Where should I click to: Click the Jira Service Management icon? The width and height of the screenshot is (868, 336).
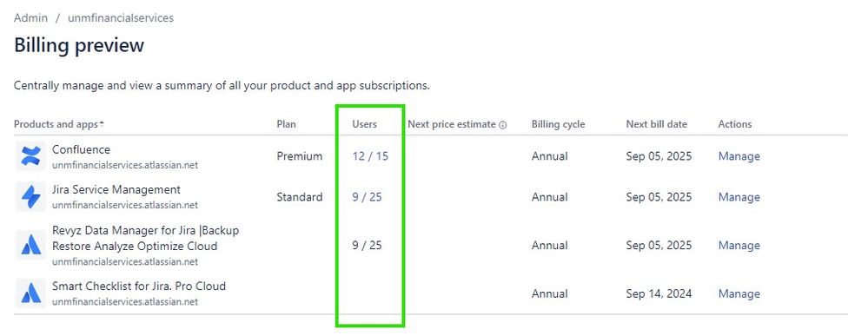click(x=30, y=196)
